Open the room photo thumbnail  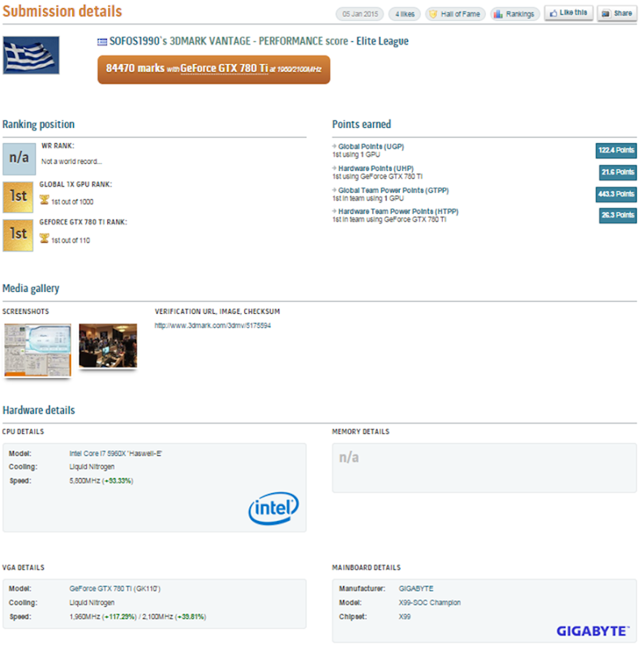pos(108,346)
